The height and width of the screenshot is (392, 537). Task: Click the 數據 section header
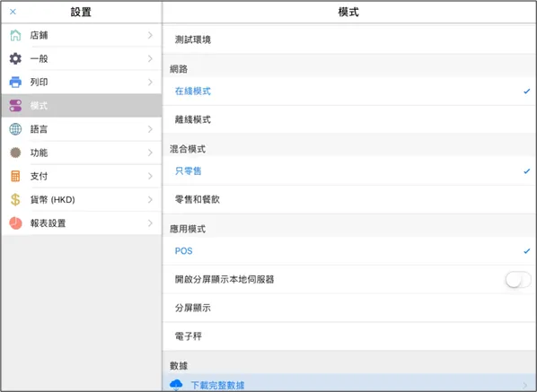click(179, 366)
